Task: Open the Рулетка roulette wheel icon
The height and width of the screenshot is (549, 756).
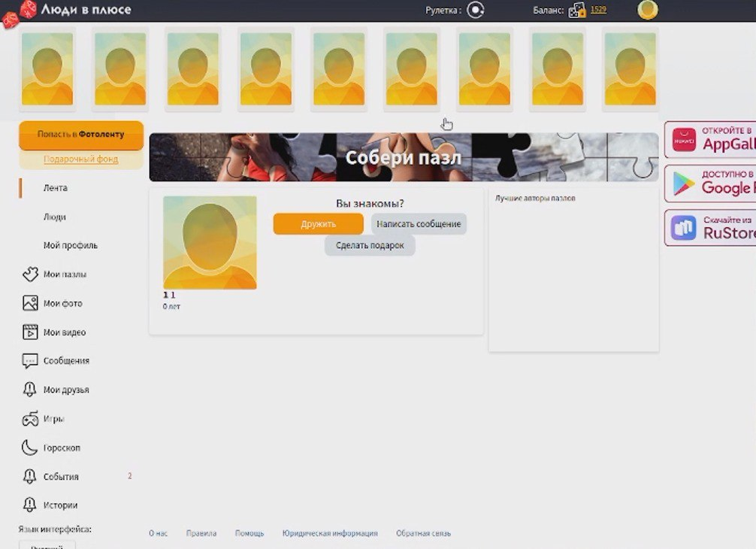Action: (x=476, y=10)
